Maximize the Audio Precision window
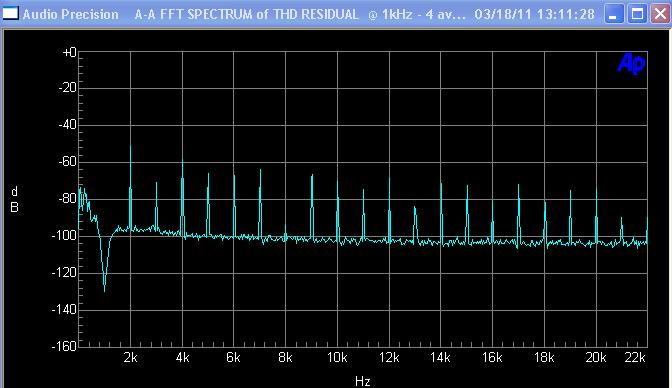This screenshot has width=672, height=388. tap(637, 14)
